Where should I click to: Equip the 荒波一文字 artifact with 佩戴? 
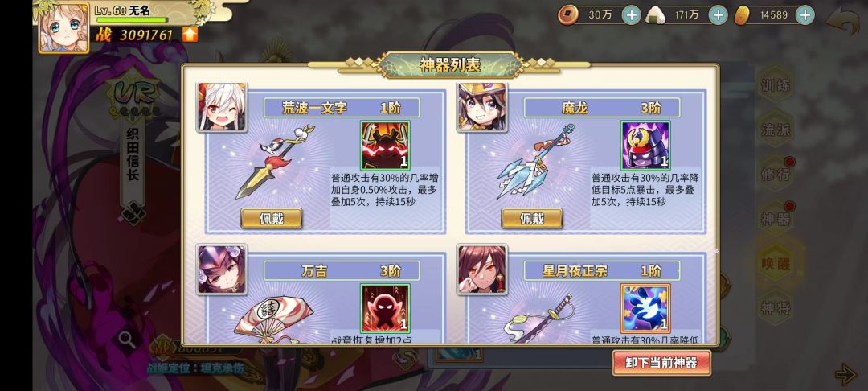272,218
